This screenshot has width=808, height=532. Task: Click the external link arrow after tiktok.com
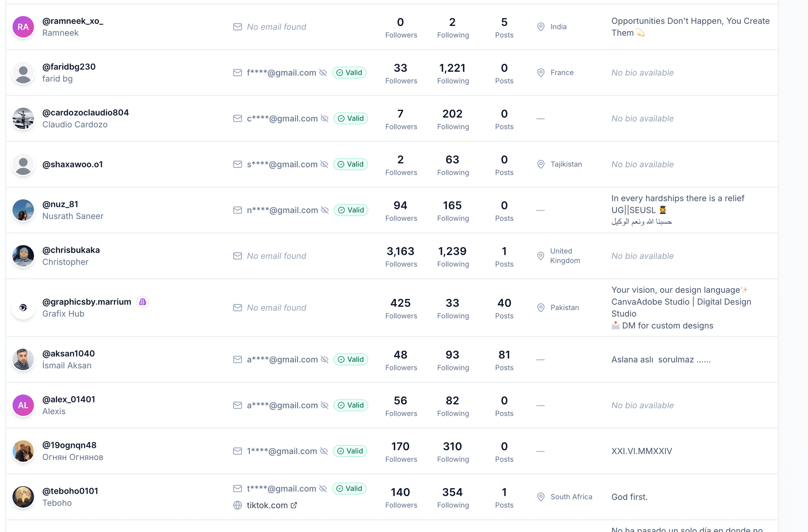pos(294,506)
